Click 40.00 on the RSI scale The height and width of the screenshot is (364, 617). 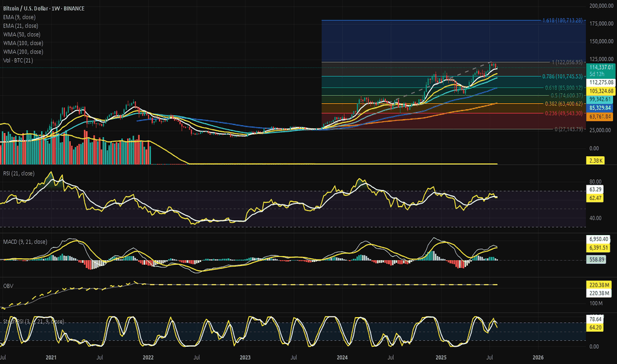pos(595,218)
